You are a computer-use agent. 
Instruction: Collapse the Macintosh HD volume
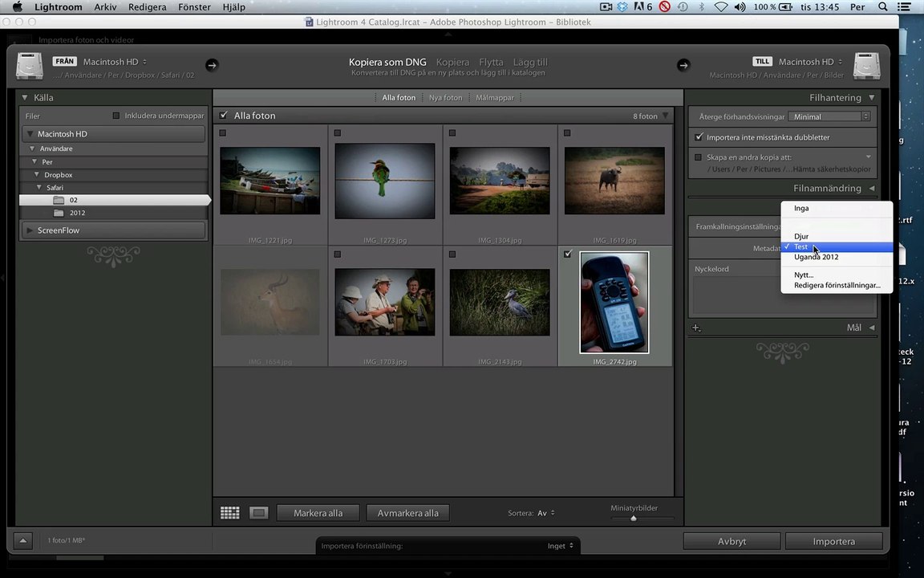pos(30,134)
